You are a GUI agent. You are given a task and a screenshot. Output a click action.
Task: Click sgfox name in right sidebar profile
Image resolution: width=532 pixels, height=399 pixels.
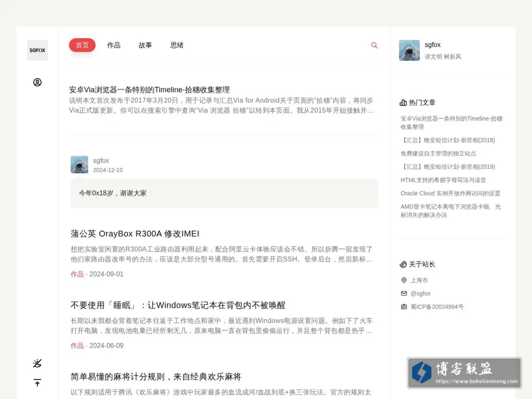tap(433, 45)
